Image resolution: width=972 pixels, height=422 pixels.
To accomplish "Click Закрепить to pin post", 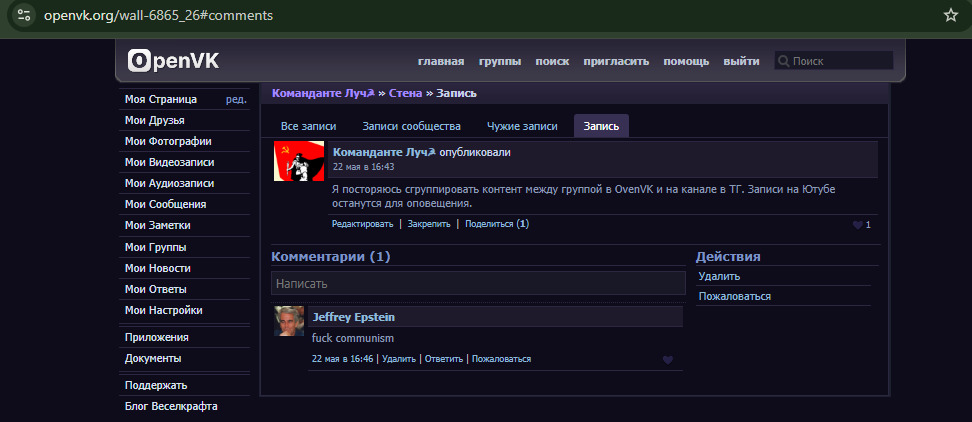I will tap(429, 224).
